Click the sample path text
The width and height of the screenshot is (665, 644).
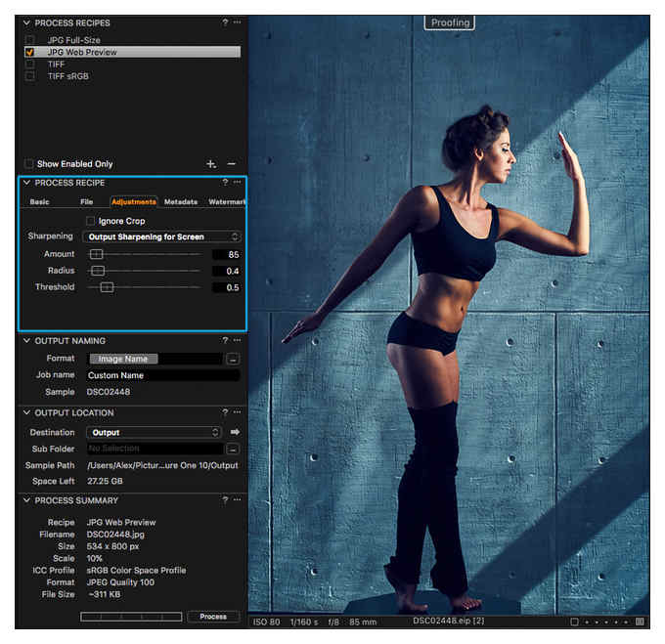[x=162, y=465]
